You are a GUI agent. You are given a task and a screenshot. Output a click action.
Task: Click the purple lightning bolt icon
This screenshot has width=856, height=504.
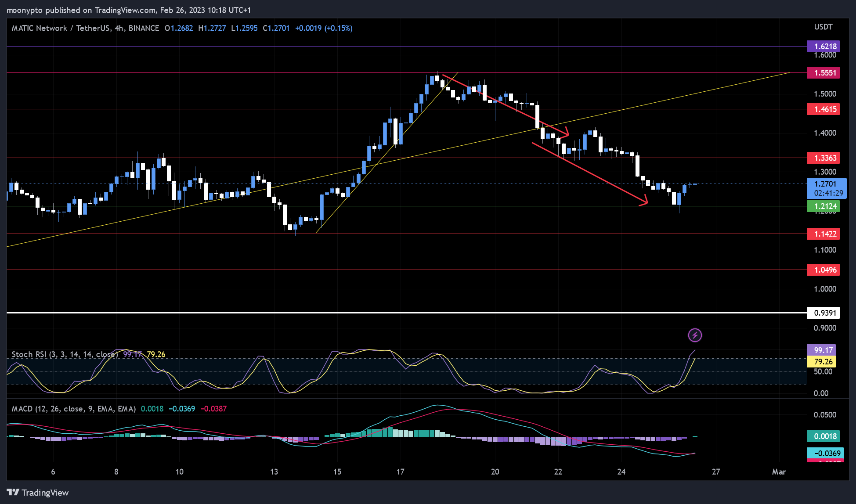coord(694,335)
